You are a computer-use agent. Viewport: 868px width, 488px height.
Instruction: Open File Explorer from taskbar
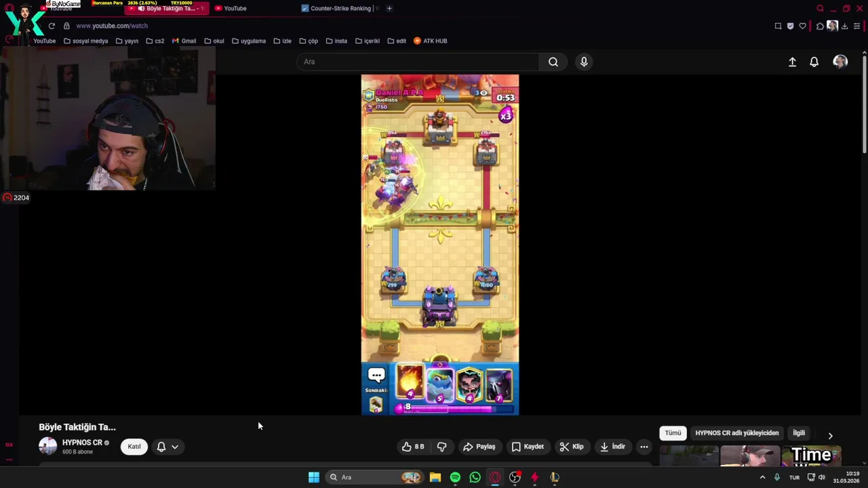[435, 477]
